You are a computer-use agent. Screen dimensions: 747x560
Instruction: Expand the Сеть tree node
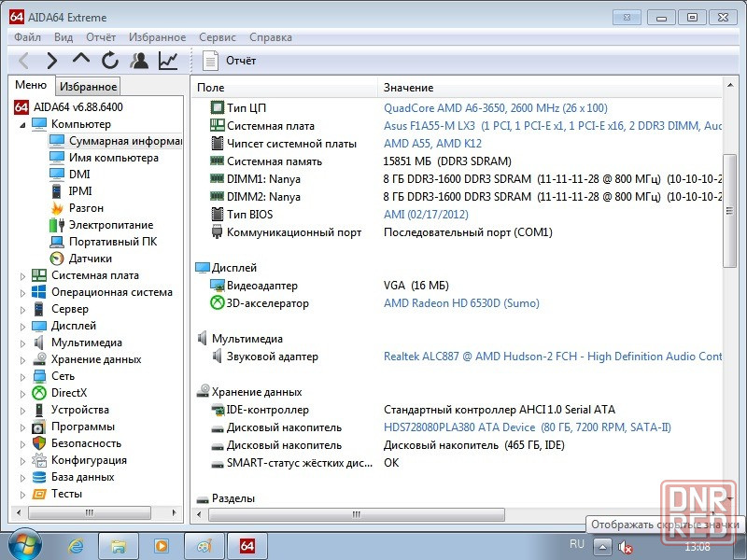[x=22, y=377]
